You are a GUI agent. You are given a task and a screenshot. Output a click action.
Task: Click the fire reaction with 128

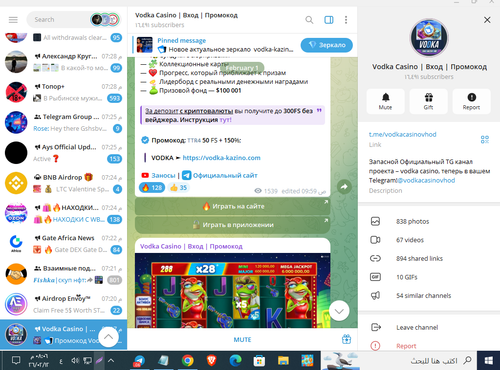tap(152, 188)
